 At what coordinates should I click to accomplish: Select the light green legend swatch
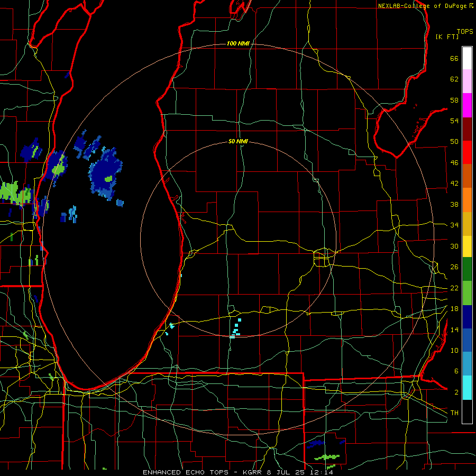tap(467, 293)
